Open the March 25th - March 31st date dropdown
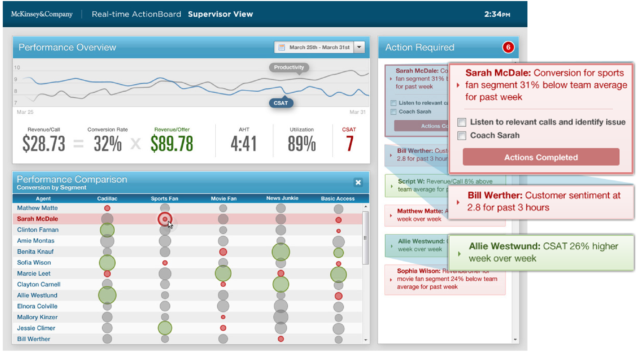This screenshot has width=644, height=354. [x=360, y=47]
